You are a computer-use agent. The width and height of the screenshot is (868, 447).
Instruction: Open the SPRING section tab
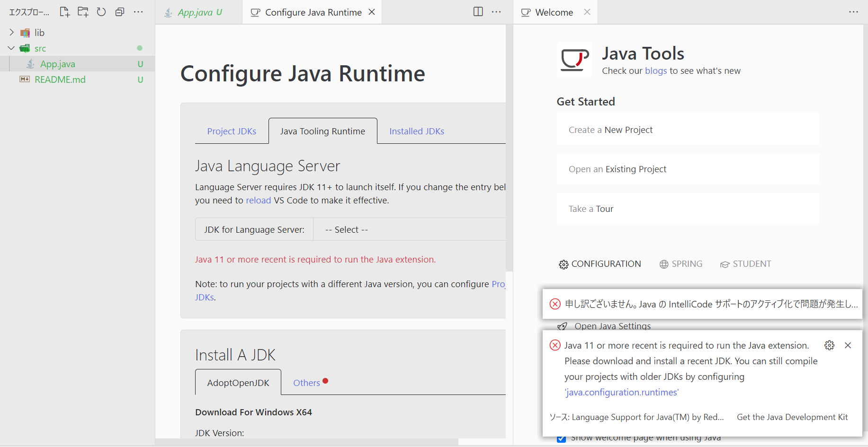pyautogui.click(x=681, y=264)
